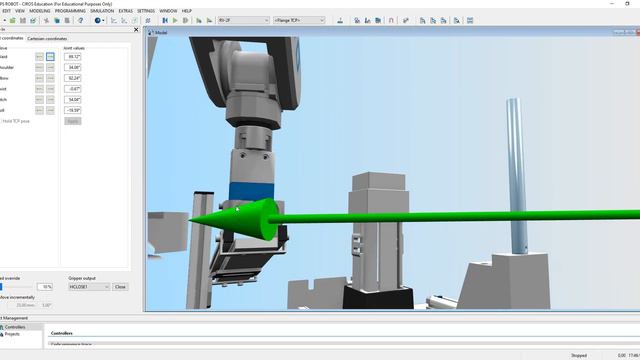Start the simulation with green play button
The image size is (640, 360).
[x=175, y=20]
